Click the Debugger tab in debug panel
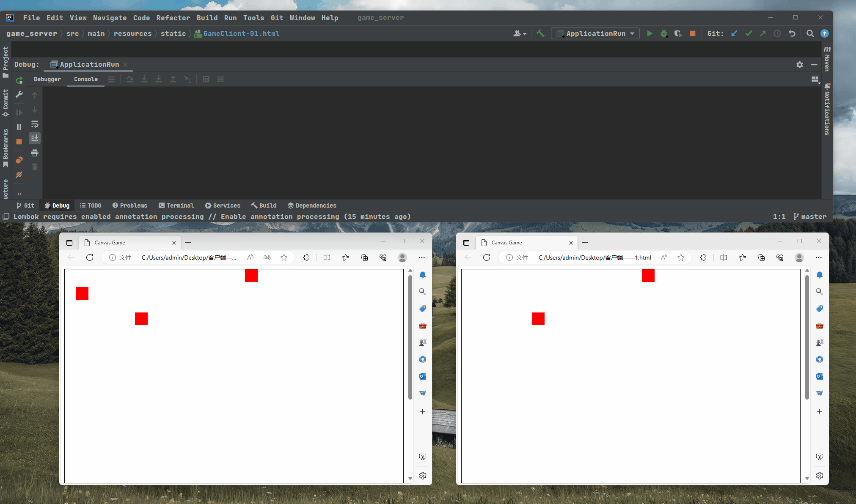Screen dimensions: 856x504 tap(47, 79)
